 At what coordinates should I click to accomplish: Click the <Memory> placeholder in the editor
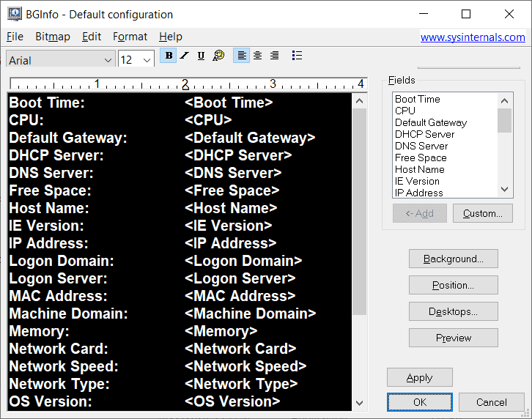pyautogui.click(x=221, y=331)
